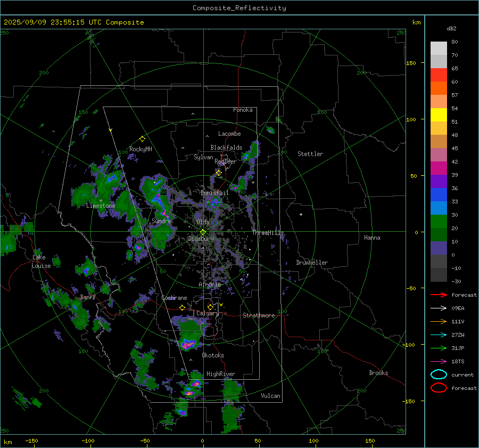Click the bright green swatch between 30 and 20
This screenshot has height=448, width=479.
[439, 222]
